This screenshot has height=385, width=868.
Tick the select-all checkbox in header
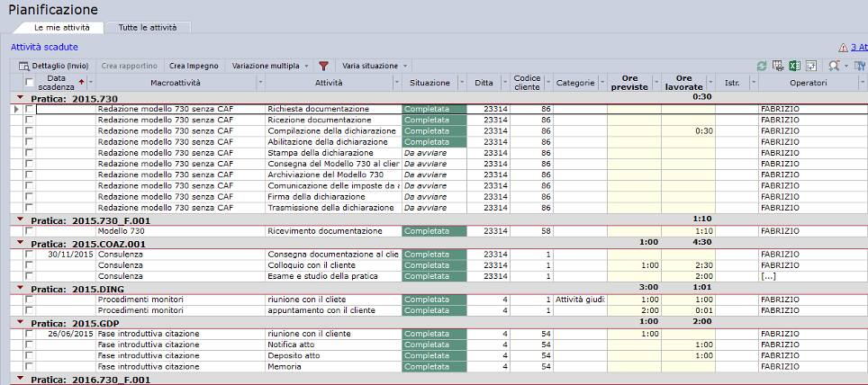coord(30,83)
